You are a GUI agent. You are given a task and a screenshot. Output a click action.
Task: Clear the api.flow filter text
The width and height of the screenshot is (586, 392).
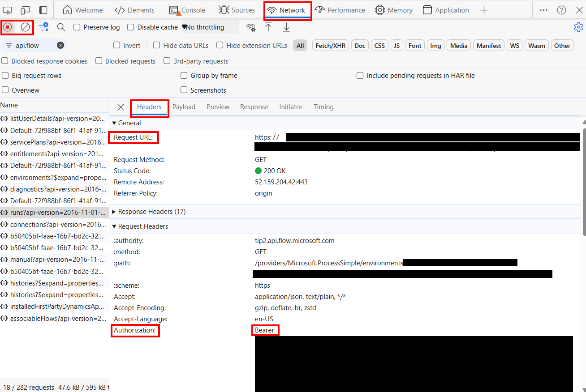click(x=60, y=45)
